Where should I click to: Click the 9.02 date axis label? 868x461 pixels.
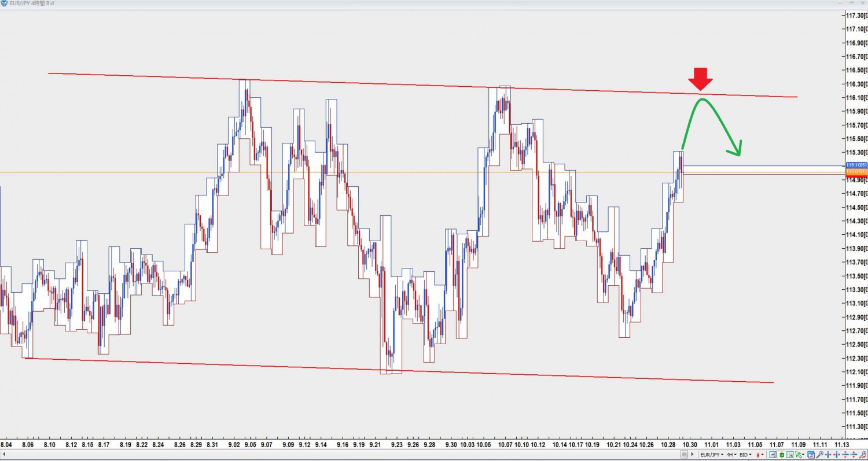point(234,445)
